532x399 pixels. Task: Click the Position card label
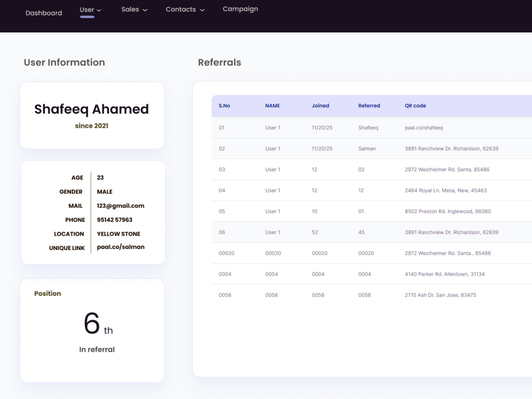tap(47, 294)
